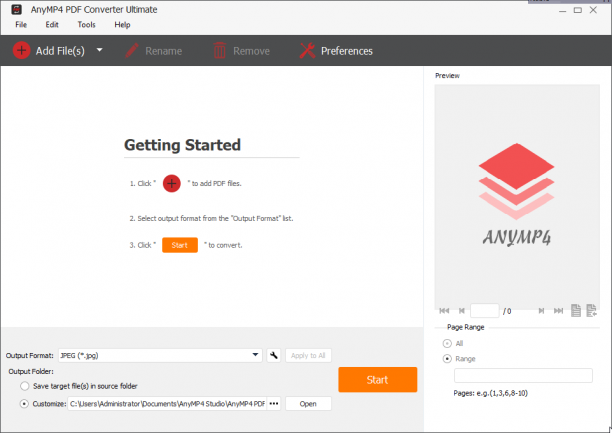Go to first page in preview
The width and height of the screenshot is (612, 433).
(444, 311)
